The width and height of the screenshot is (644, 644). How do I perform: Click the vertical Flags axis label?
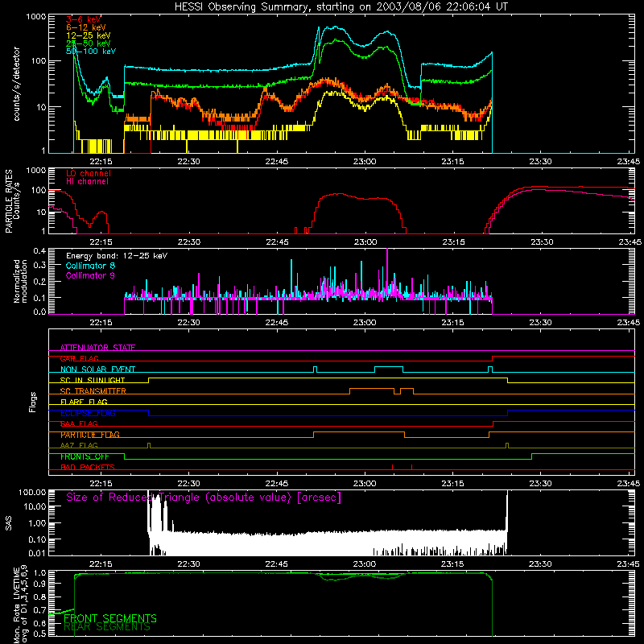point(33,402)
